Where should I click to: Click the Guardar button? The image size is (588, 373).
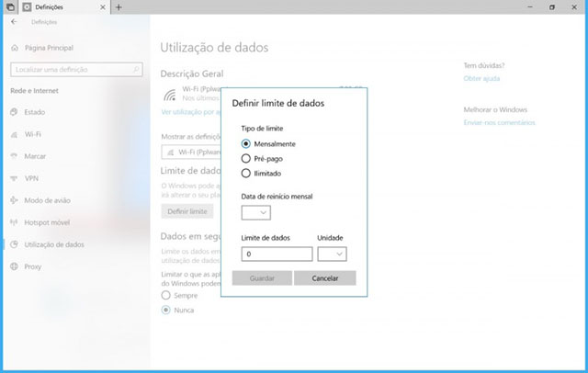[x=262, y=278]
